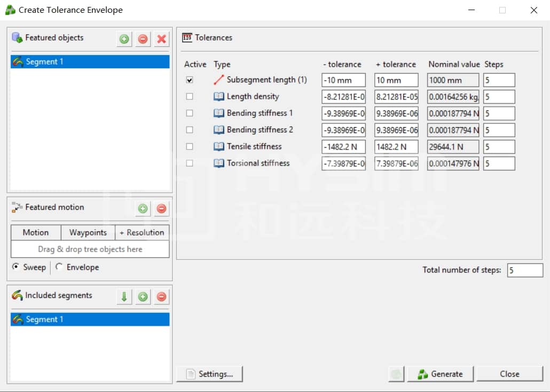550x392 pixels.
Task: Click the Bending stiffness 2 book icon
Action: pyautogui.click(x=218, y=130)
